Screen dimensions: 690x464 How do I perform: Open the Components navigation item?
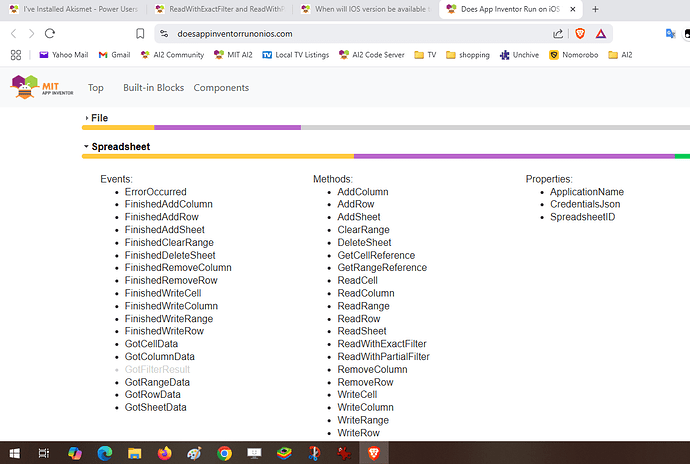221,88
